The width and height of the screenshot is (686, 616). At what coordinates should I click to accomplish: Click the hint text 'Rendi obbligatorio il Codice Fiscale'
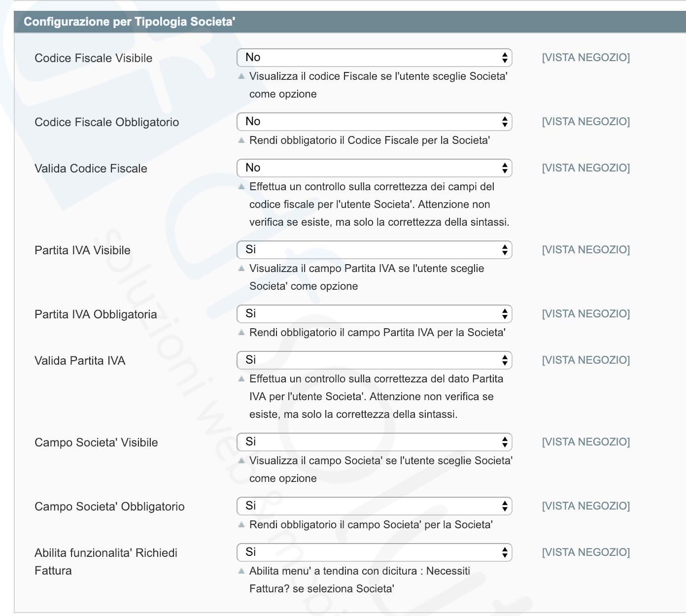370,140
